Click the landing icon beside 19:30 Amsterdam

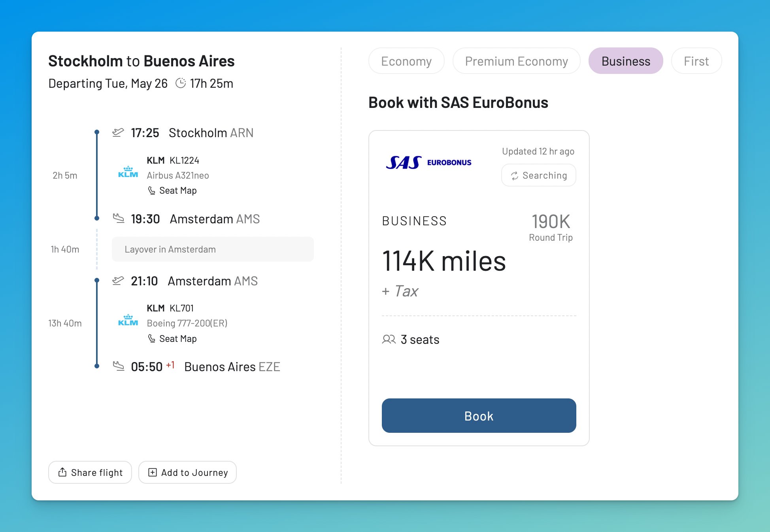pyautogui.click(x=118, y=218)
